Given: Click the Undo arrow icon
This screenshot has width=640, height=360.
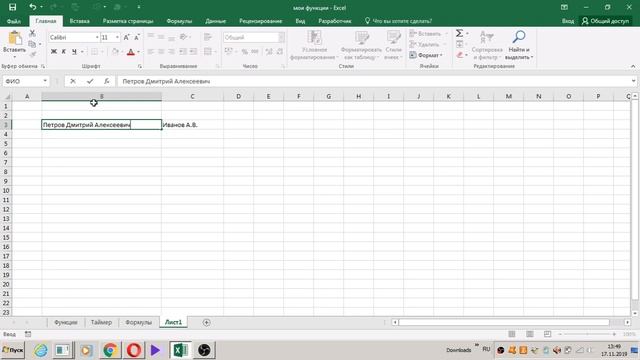Looking at the screenshot, I should point(33,7).
